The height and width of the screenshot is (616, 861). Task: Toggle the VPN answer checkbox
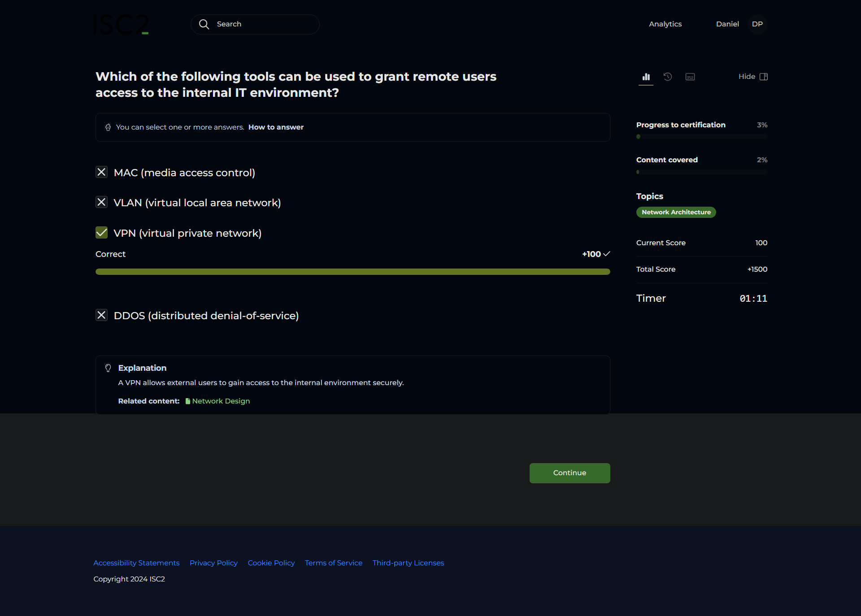click(x=102, y=232)
